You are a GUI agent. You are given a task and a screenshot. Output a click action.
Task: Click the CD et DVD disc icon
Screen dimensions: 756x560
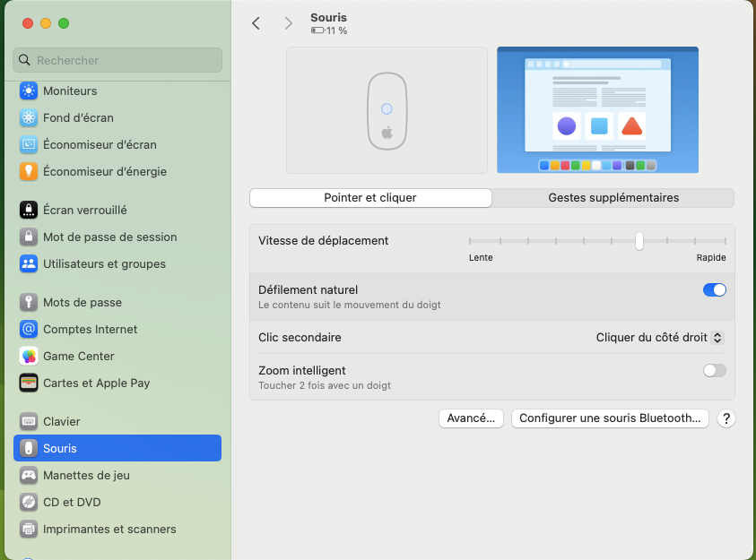29,503
